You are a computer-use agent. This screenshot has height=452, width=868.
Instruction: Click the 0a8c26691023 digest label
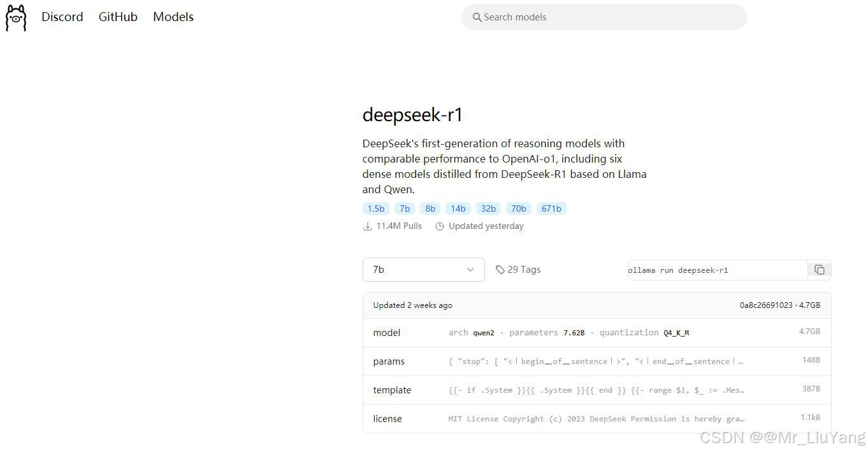click(764, 305)
